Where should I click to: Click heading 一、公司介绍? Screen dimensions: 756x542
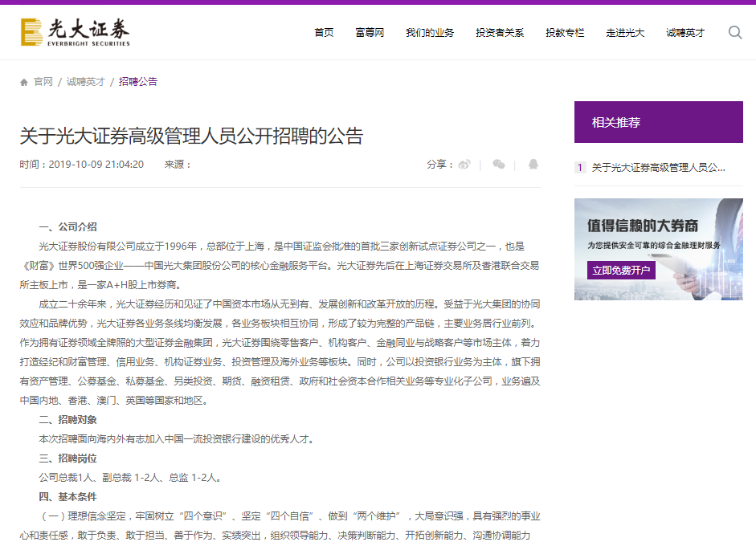(x=68, y=227)
